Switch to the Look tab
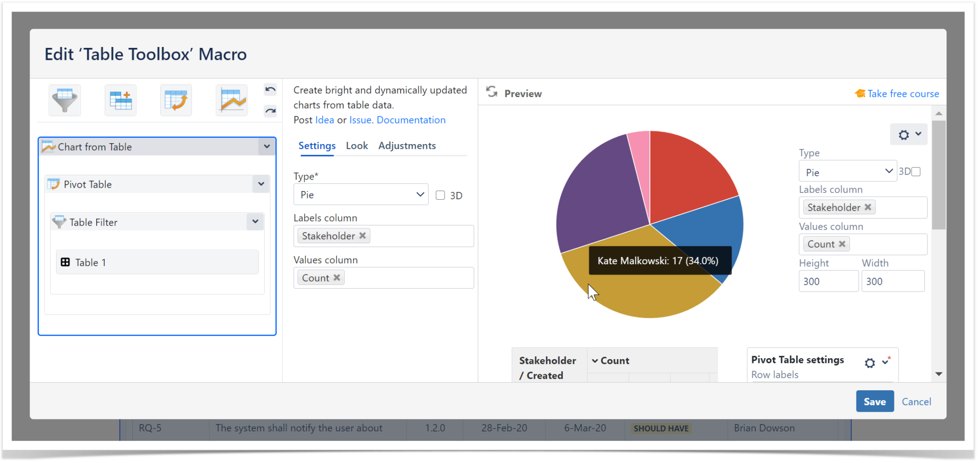Screen dimensions: 980x463 [356, 146]
